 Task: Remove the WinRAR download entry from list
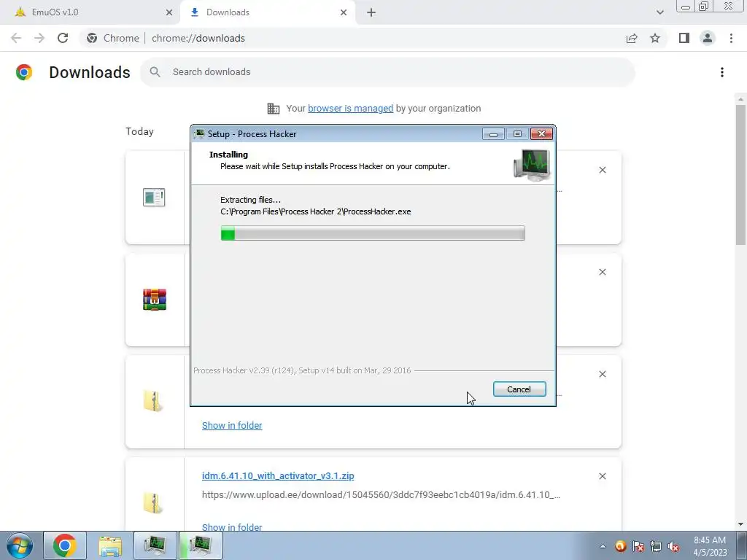click(602, 272)
